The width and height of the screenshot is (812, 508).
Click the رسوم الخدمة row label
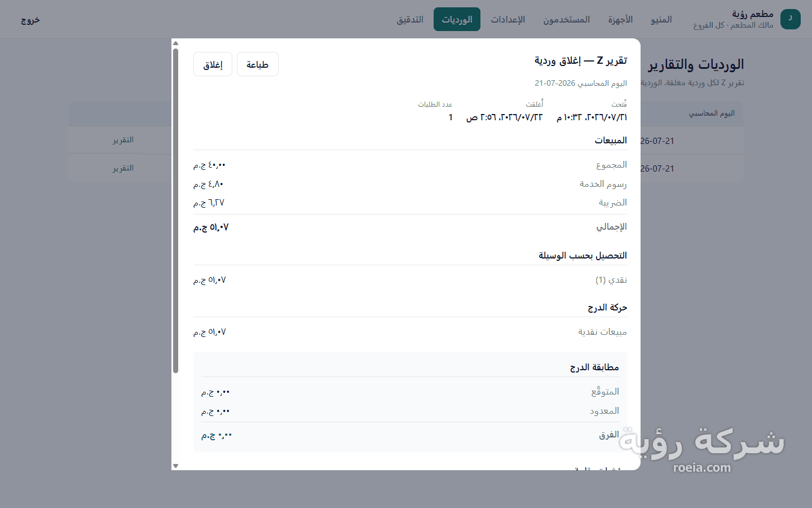tap(603, 184)
